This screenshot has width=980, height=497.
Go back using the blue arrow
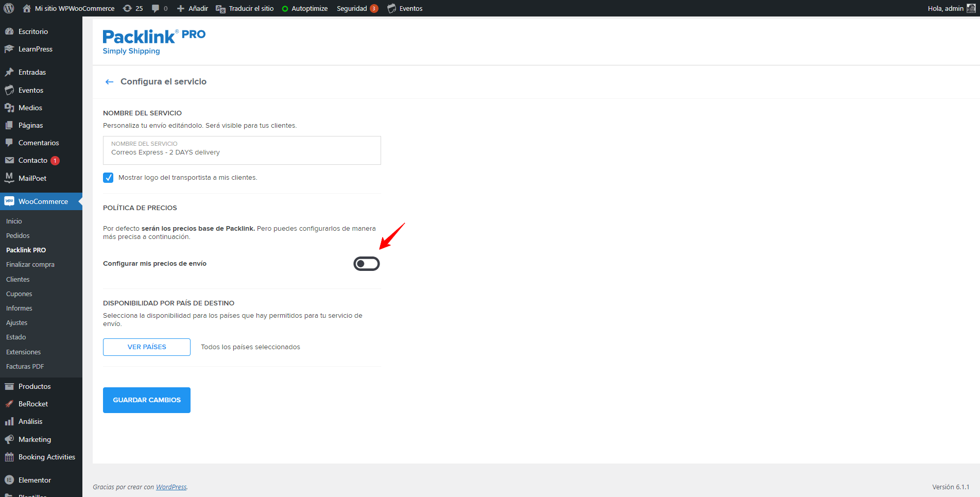109,82
